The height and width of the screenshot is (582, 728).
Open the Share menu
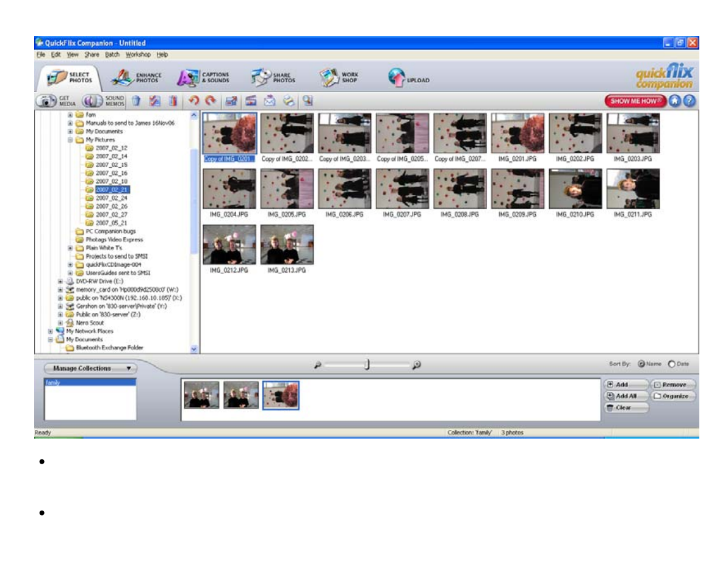[92, 55]
